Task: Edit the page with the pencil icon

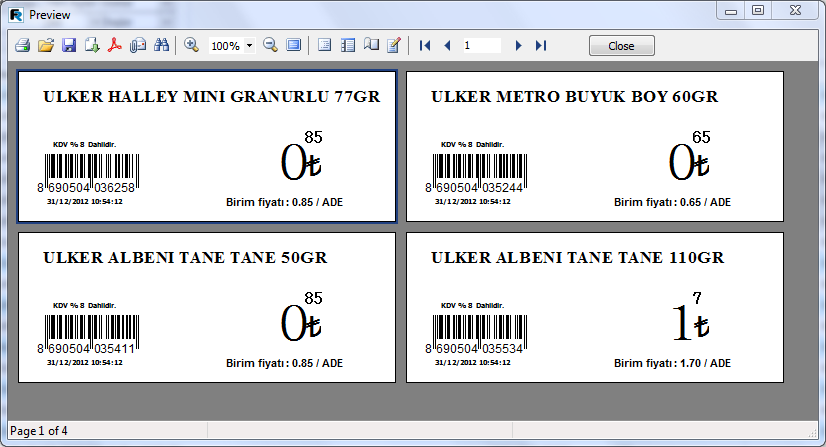Action: tap(394, 45)
